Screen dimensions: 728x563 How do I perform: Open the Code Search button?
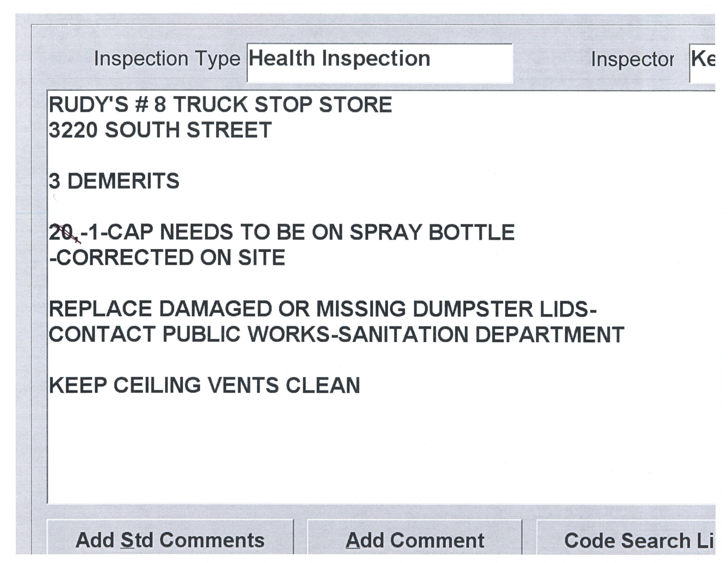click(x=625, y=541)
